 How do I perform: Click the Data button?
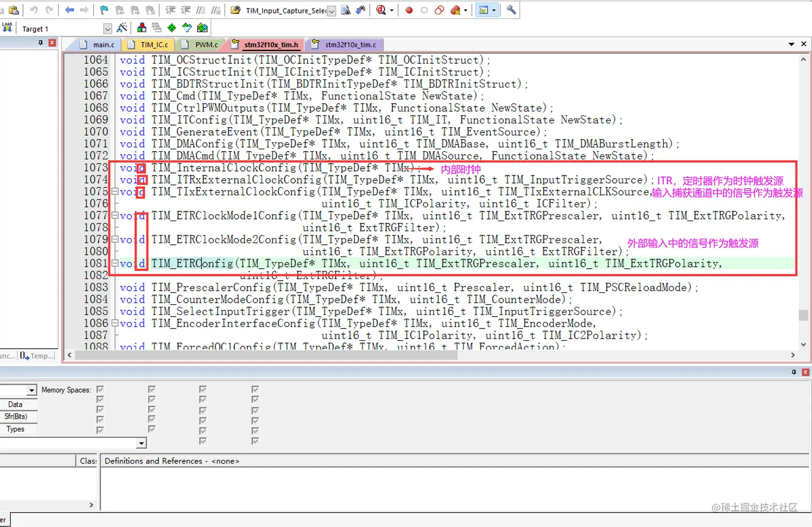click(19, 404)
